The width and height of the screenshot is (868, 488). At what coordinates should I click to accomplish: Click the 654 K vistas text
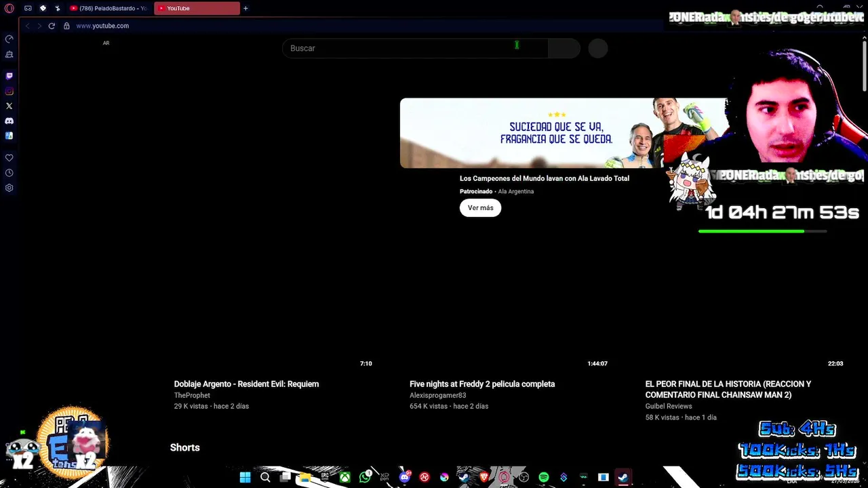[429, 406]
